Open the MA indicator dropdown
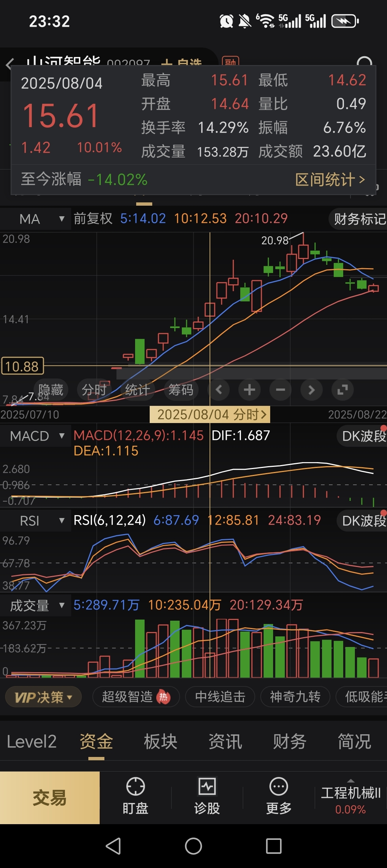The height and width of the screenshot is (868, 387). 36,219
